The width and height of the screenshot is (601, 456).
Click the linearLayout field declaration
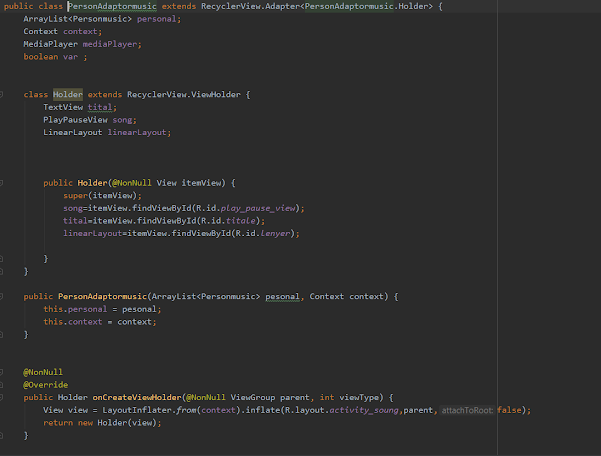(139, 132)
